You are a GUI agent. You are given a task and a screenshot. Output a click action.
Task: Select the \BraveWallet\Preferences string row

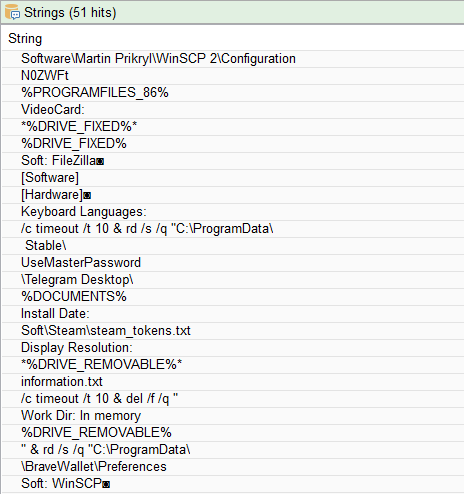(233, 467)
